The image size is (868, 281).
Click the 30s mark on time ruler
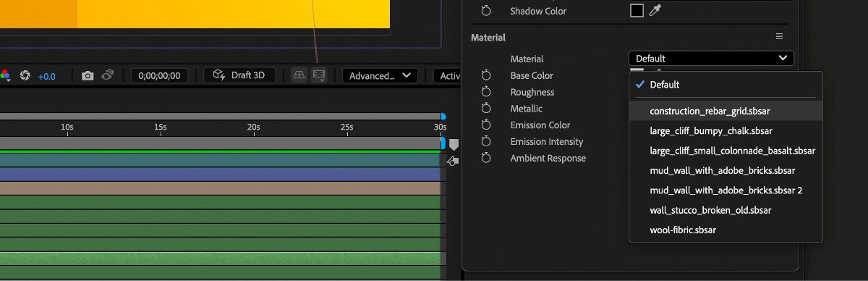[440, 127]
